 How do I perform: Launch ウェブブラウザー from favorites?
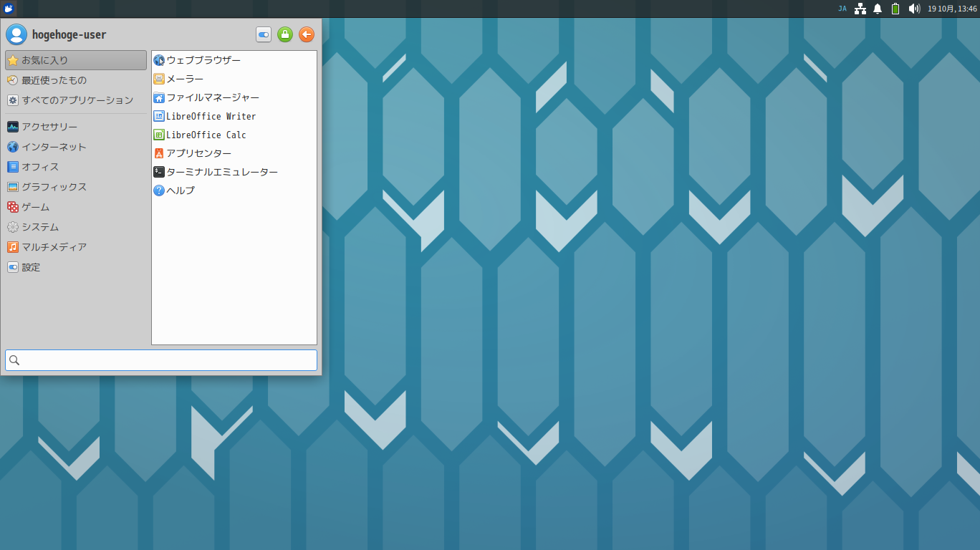(x=234, y=60)
